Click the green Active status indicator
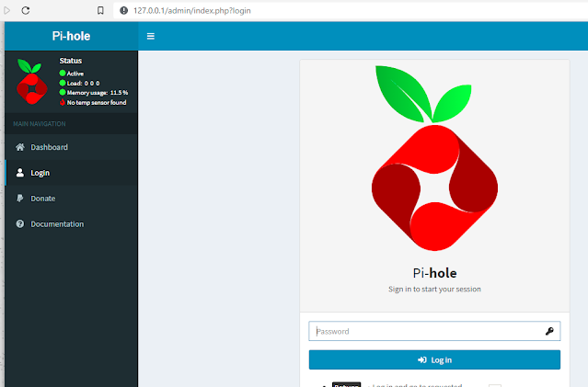 pyautogui.click(x=63, y=73)
